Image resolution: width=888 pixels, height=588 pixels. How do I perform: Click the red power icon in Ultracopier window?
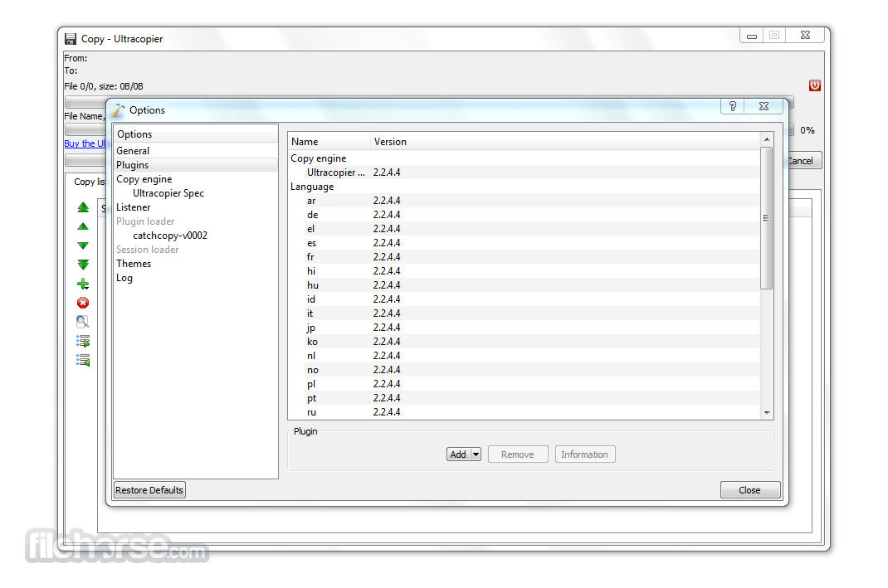coord(814,85)
